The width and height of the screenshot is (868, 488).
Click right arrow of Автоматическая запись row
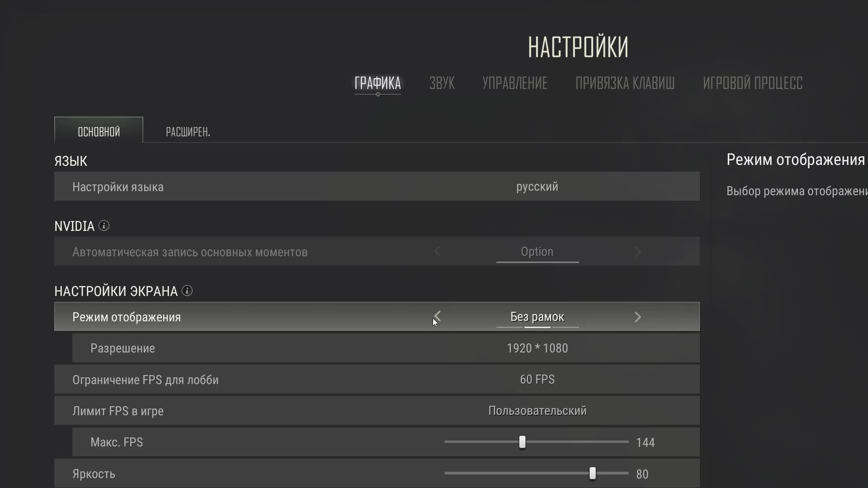click(637, 252)
